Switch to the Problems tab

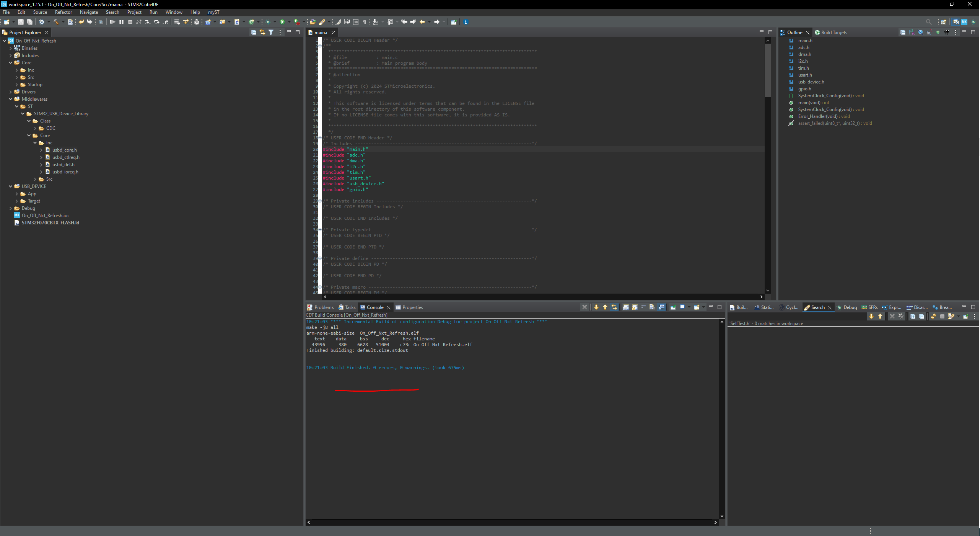[323, 307]
